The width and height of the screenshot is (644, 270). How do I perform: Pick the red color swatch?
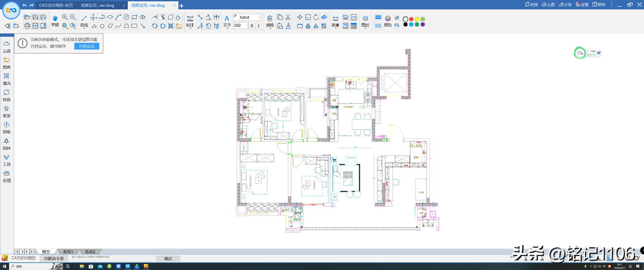click(x=411, y=19)
